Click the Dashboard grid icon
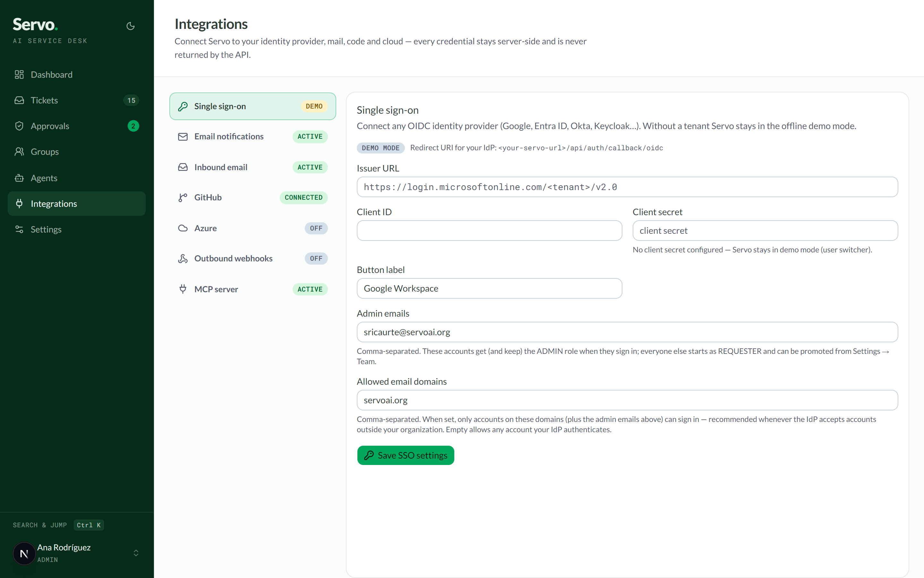The width and height of the screenshot is (924, 578). [x=19, y=74]
